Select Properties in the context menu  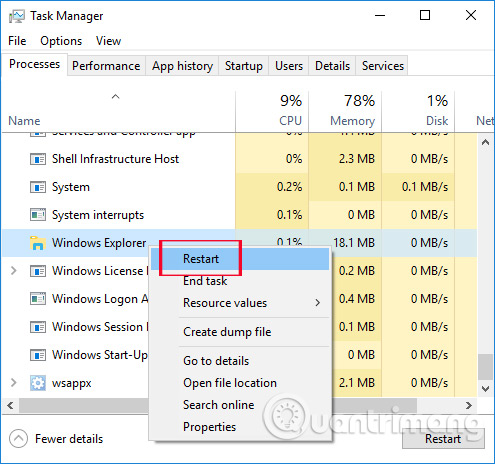(x=240, y=427)
